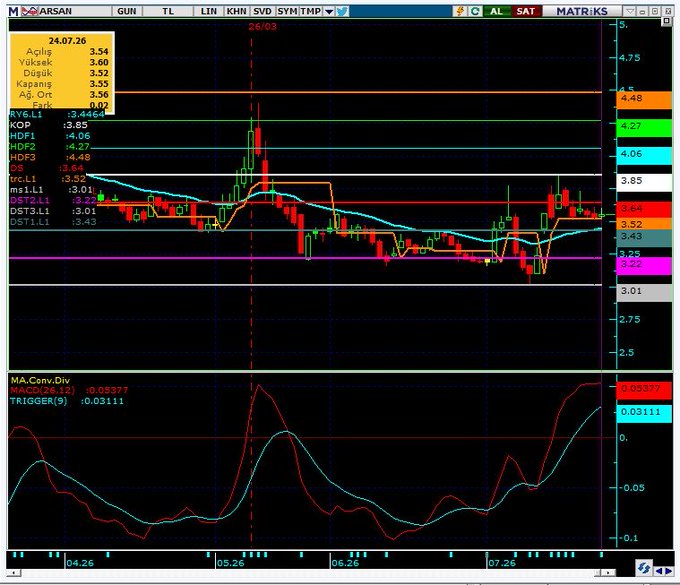The height and width of the screenshot is (585, 680).
Task: Click the RY6.L1 :3.4464 indicator label
Action: [57, 114]
